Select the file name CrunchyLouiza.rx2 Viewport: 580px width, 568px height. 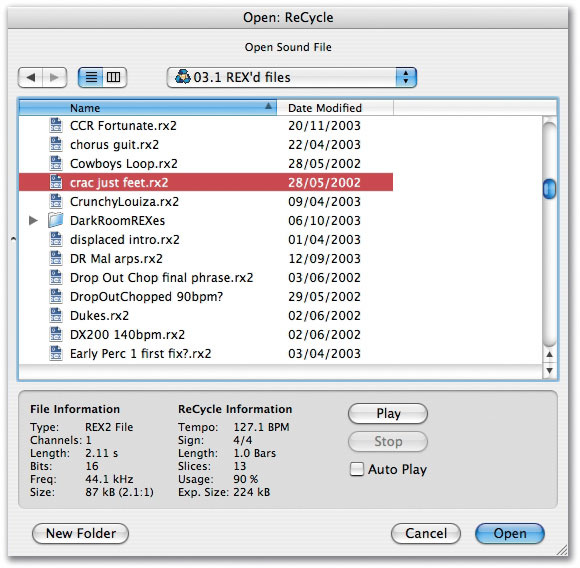point(124,202)
